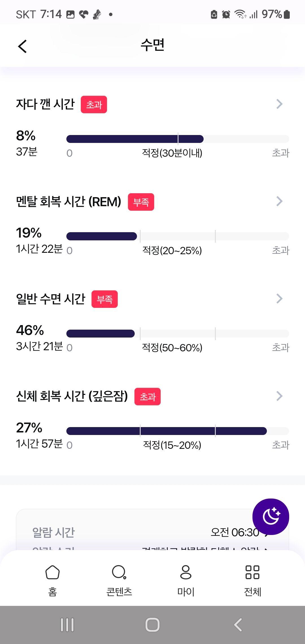
Task: Tap 초과 badge beside 자다 깬 시간
Action: pyautogui.click(x=94, y=105)
